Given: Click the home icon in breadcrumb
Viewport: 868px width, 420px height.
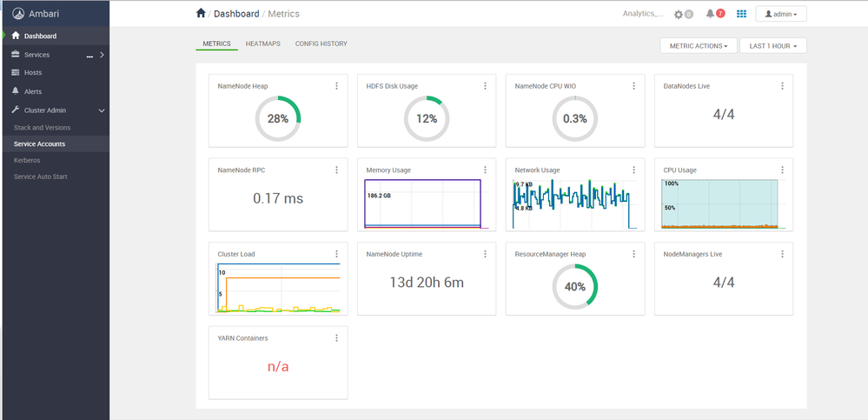Looking at the screenshot, I should click(201, 13).
